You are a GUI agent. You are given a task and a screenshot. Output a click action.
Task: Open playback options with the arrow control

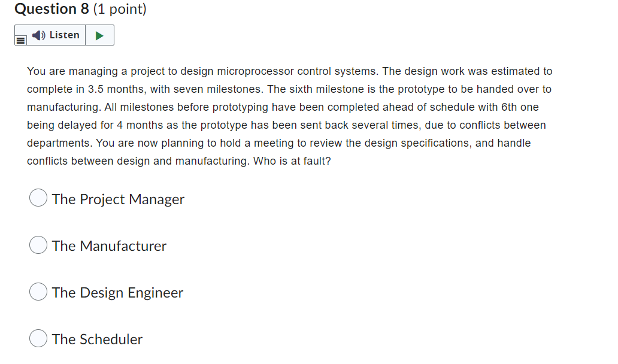click(100, 35)
